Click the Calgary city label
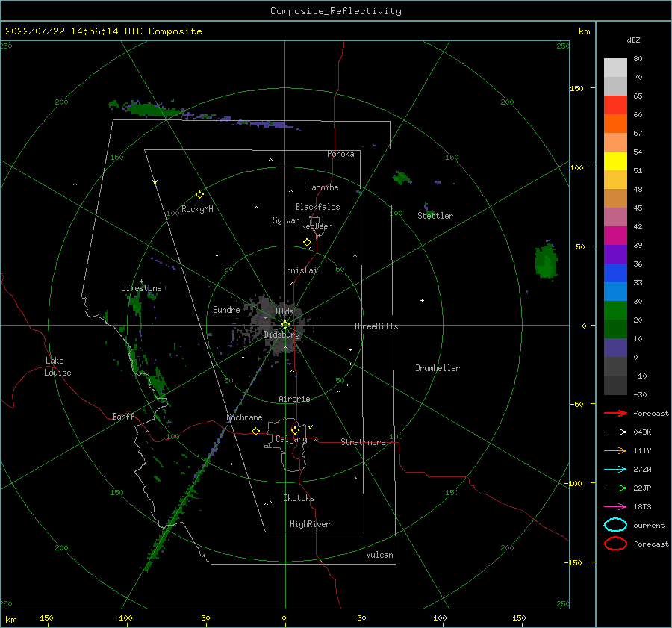The width and height of the screenshot is (672, 628). (291, 439)
